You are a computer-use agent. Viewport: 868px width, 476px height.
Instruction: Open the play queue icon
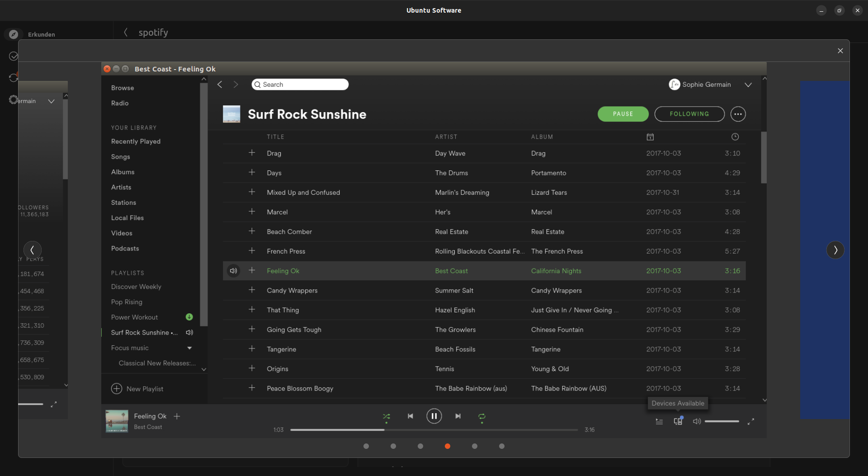[x=659, y=421]
